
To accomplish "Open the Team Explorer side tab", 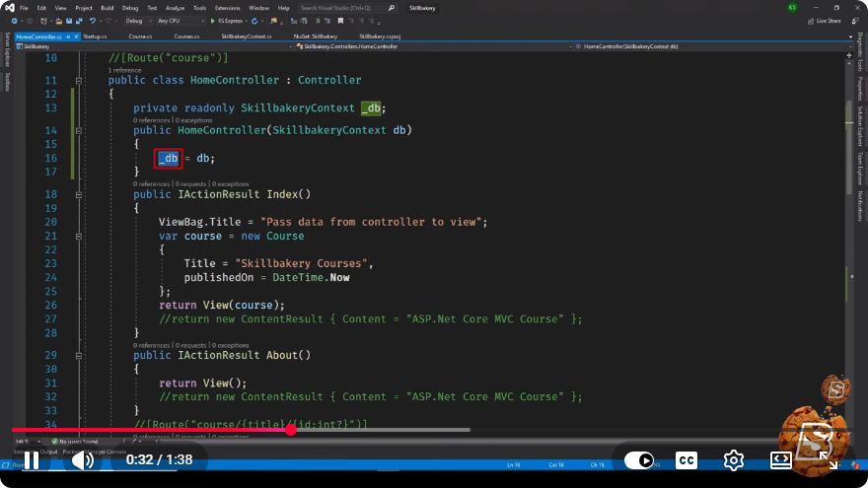I will point(860,169).
